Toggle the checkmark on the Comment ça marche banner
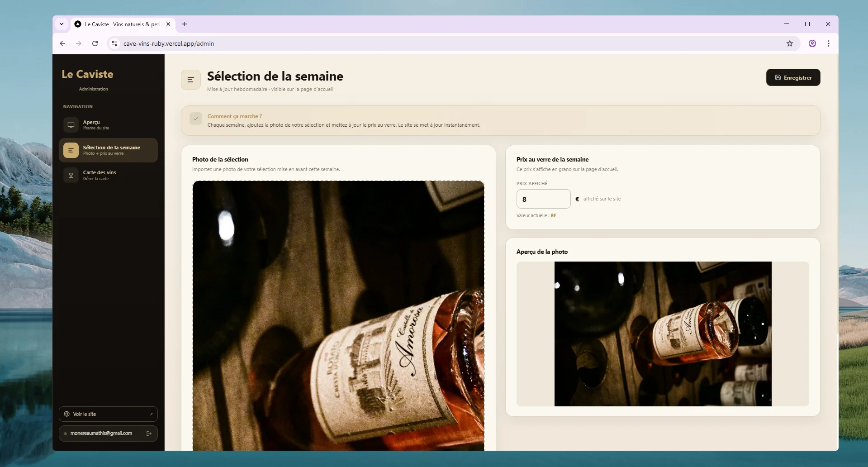 (x=196, y=118)
